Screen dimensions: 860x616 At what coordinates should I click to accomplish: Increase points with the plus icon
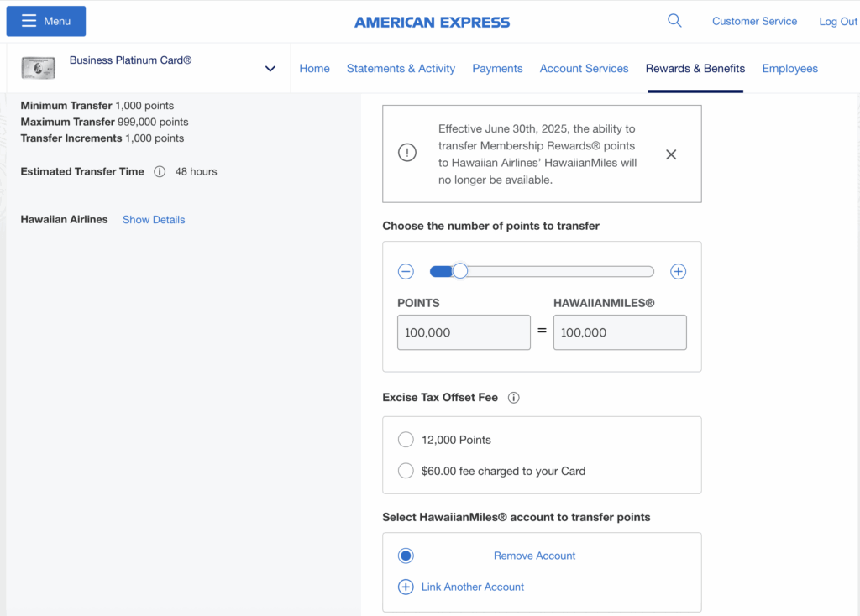(678, 271)
